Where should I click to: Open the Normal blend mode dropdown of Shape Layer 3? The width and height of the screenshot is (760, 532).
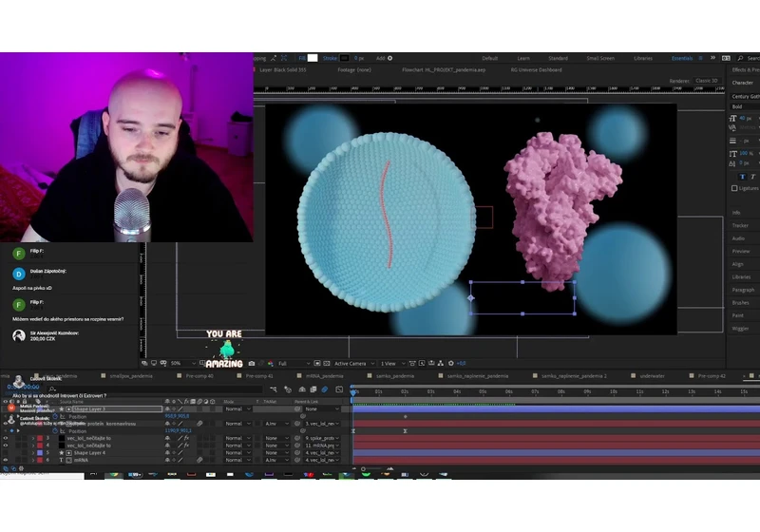pos(237,408)
